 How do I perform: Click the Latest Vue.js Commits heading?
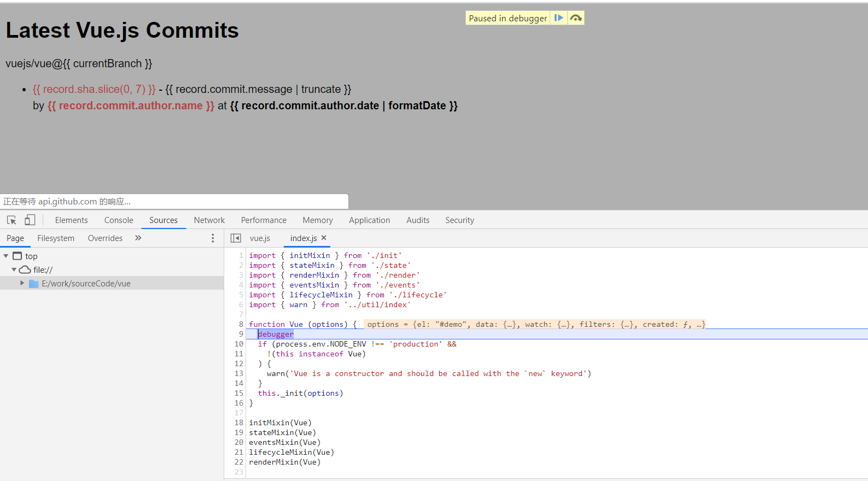[x=123, y=30]
